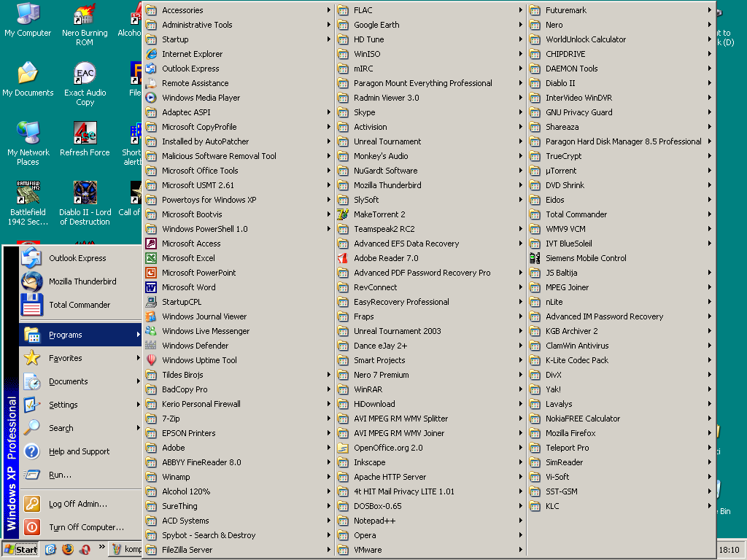Viewport: 747px width, 560px height.
Task: Open the VMware program folder
Action: [430, 550]
